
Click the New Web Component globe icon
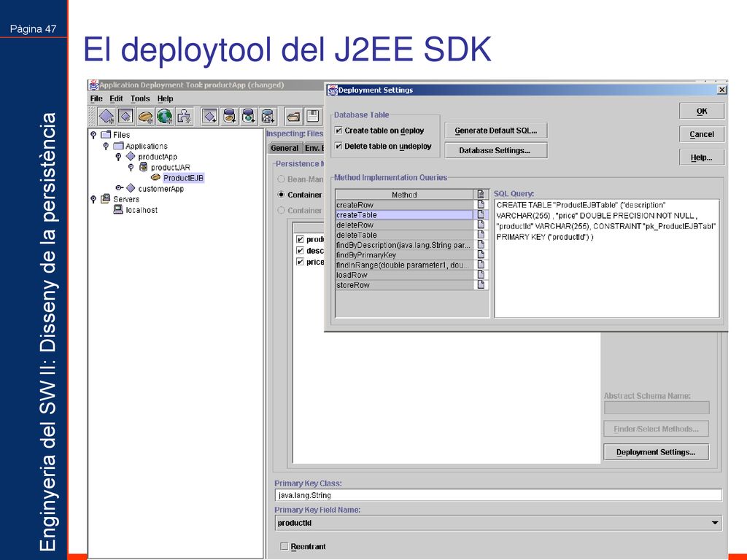click(164, 116)
